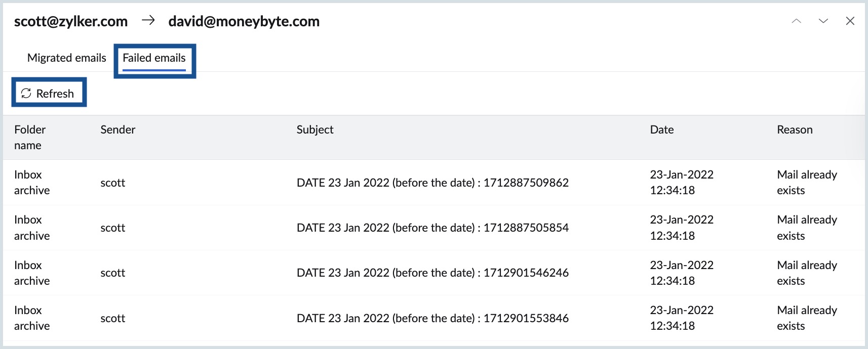This screenshot has height=349, width=868.
Task: Select the email with subject ending 1712887505854
Action: (x=432, y=228)
